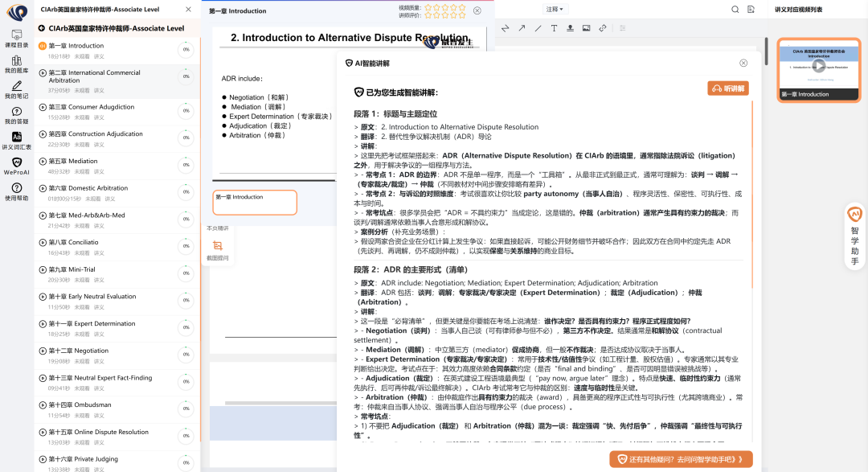Click the 听讲解 listen button
Viewport: 868px width, 472px height.
pos(727,88)
